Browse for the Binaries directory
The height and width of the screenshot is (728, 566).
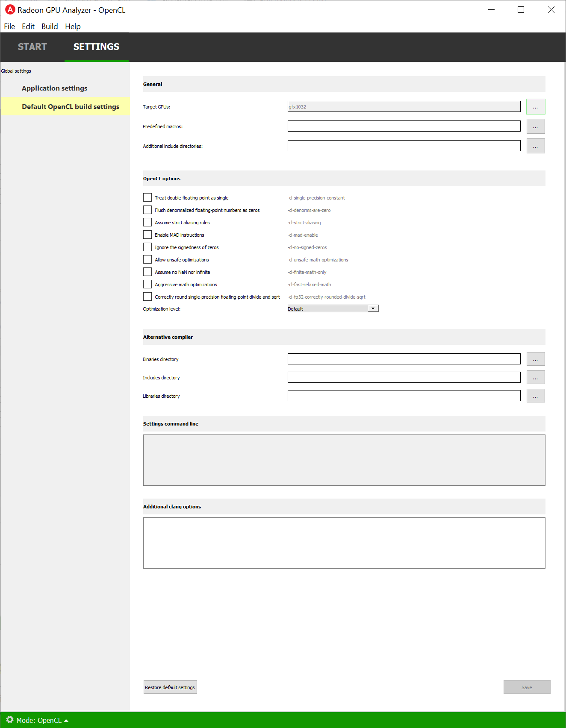[535, 359]
